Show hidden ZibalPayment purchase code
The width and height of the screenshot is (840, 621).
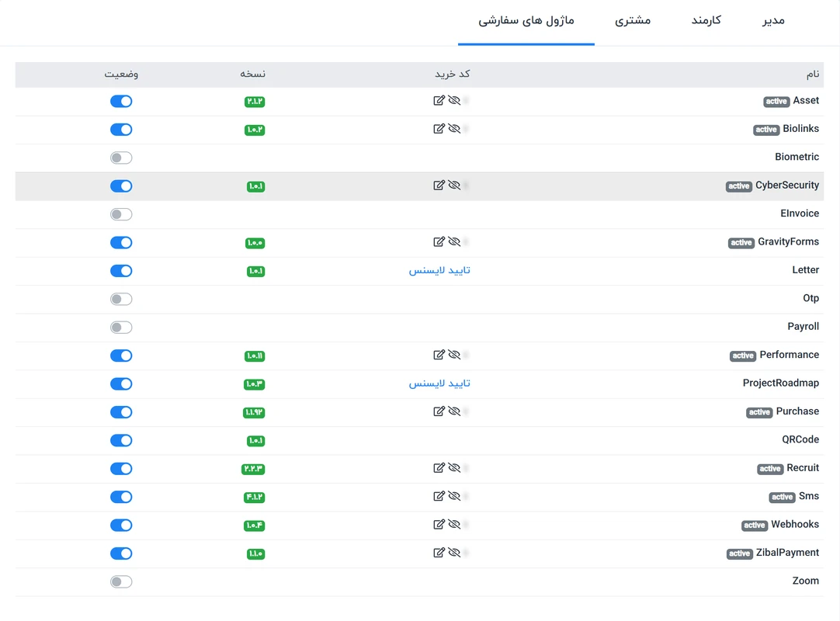click(454, 553)
